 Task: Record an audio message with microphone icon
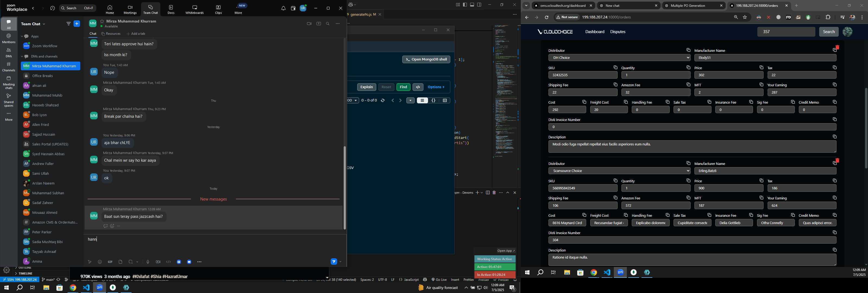148,262
